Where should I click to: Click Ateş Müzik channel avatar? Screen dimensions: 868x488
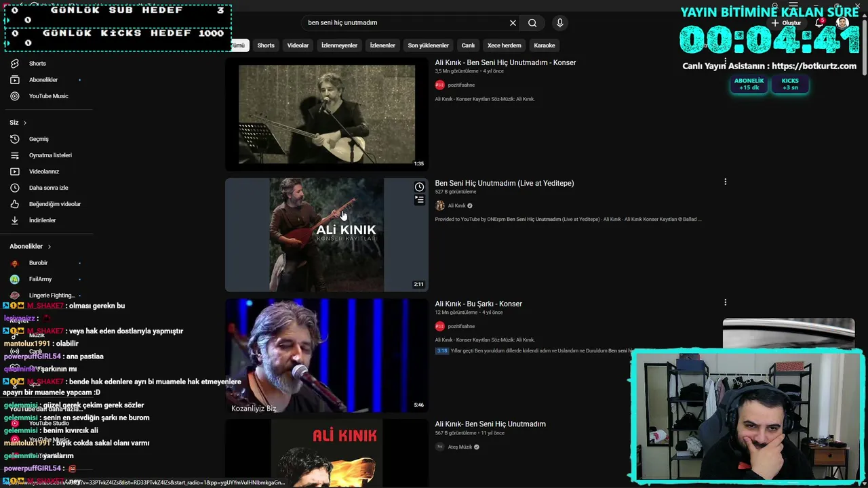point(439,447)
